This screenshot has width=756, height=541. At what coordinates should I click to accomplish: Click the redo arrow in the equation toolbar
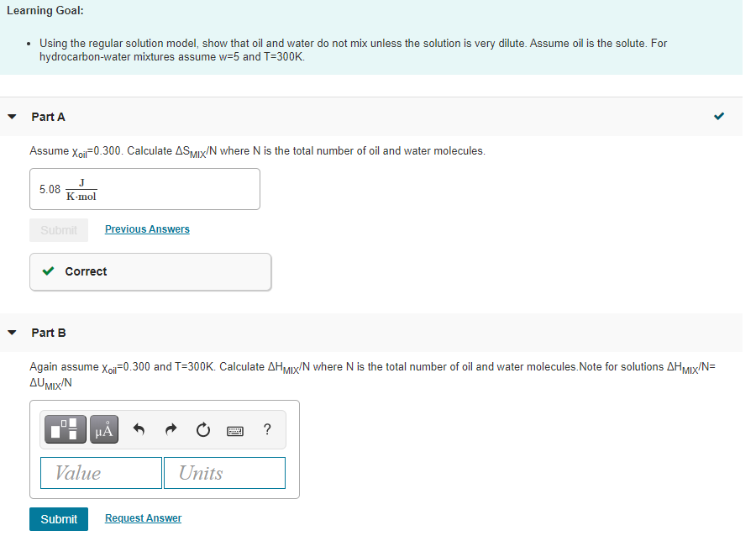point(171,429)
